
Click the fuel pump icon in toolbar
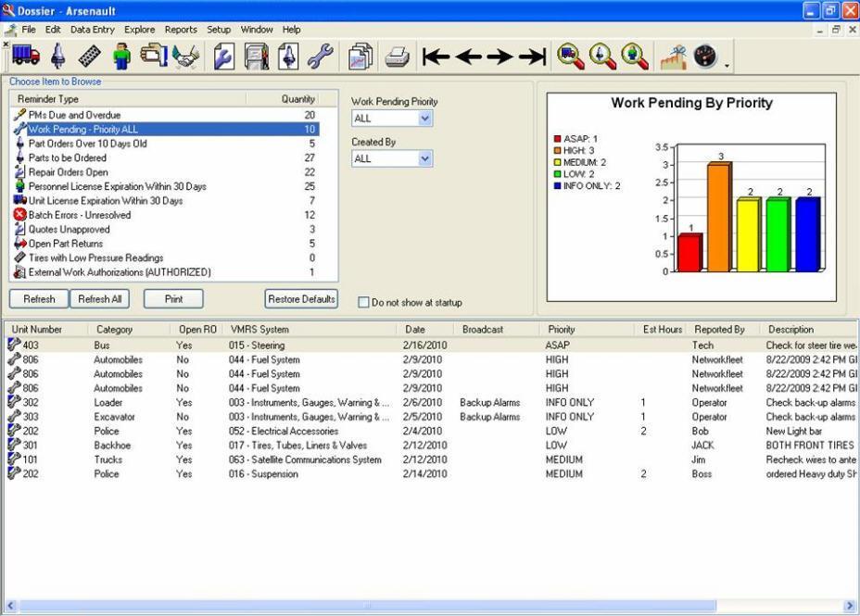click(x=256, y=57)
